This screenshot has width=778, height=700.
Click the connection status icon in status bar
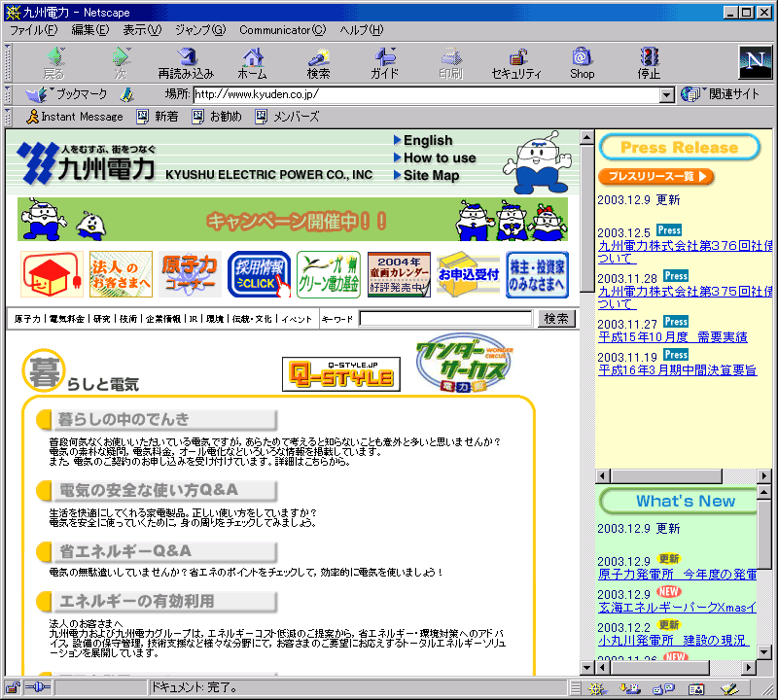[x=38, y=687]
